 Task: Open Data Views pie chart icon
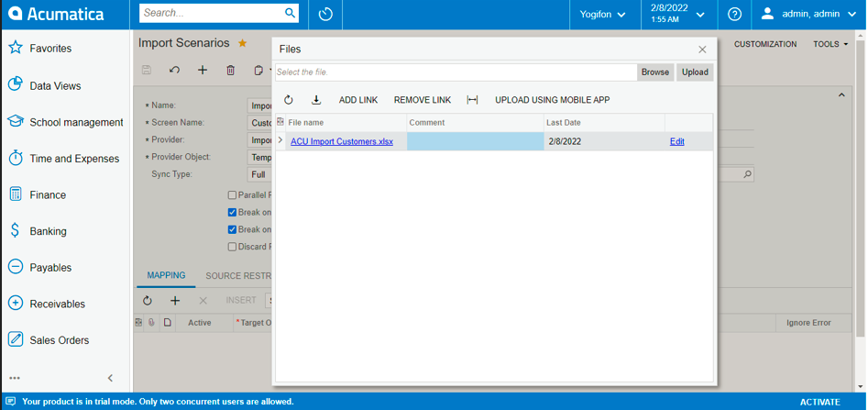[16, 84]
